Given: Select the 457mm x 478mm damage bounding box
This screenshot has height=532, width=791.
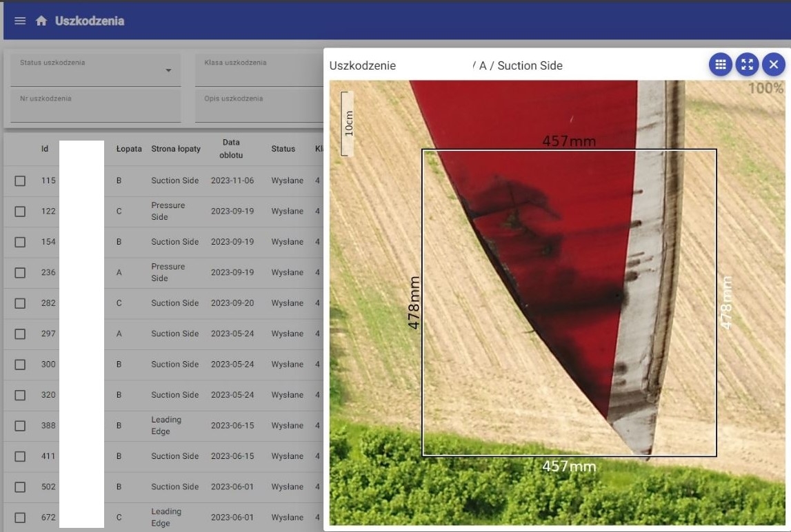Looking at the screenshot, I should [x=569, y=303].
